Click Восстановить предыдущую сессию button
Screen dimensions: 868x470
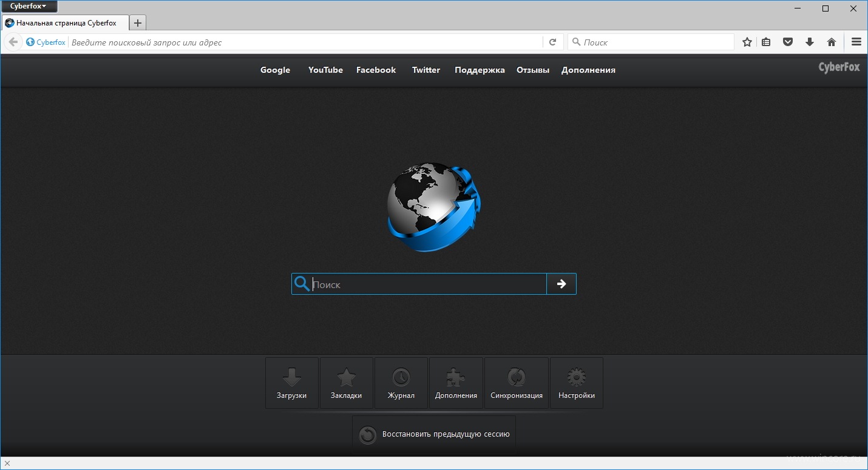(434, 434)
